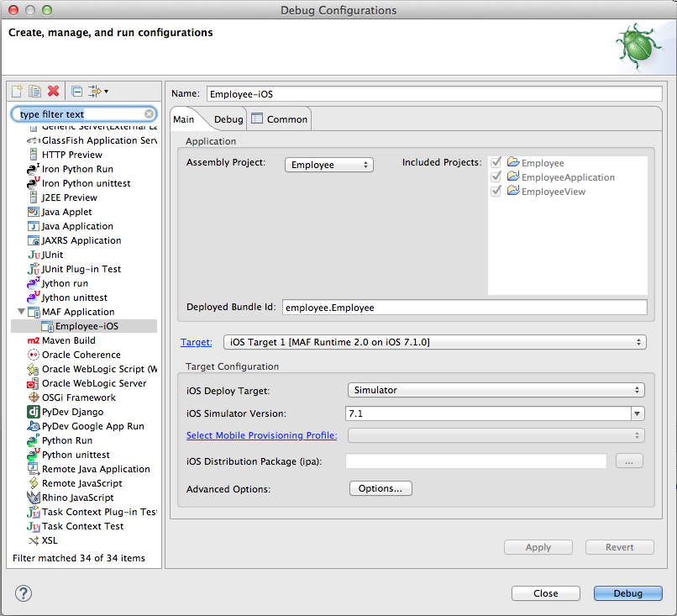Click the JUnit icon
This screenshot has height=616, width=677.
click(34, 255)
